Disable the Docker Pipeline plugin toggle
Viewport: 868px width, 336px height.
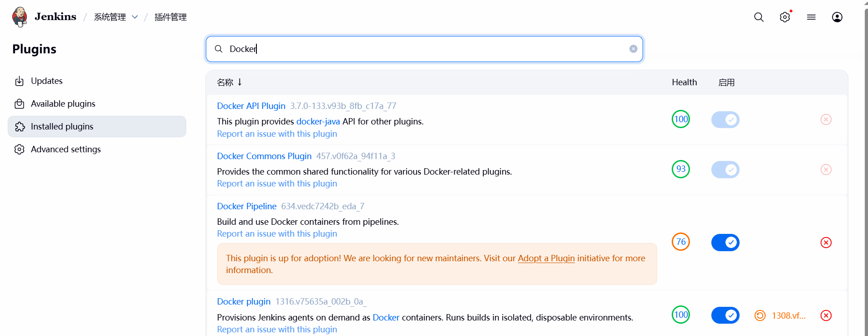(x=725, y=243)
